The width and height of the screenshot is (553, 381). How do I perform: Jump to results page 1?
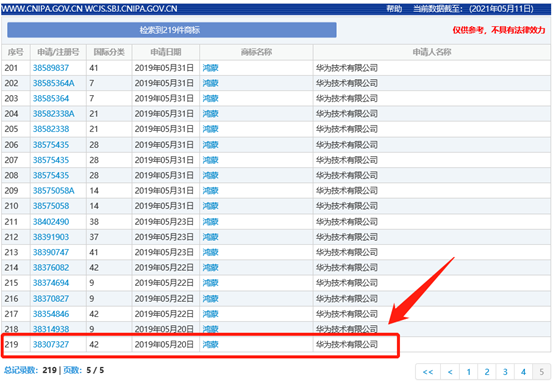pyautogui.click(x=469, y=372)
